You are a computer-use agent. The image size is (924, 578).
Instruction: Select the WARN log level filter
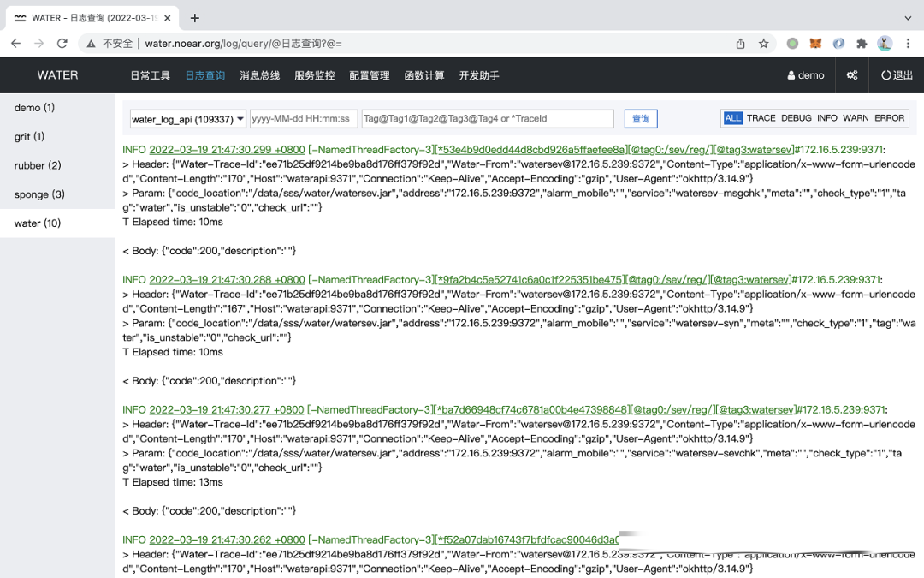click(856, 118)
